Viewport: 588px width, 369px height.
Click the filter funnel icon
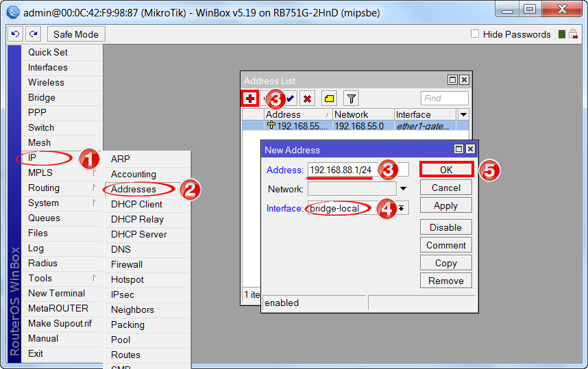click(352, 99)
